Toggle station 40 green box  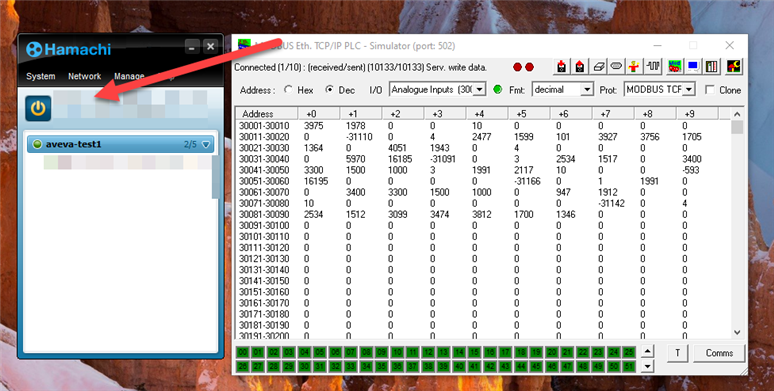point(459,366)
